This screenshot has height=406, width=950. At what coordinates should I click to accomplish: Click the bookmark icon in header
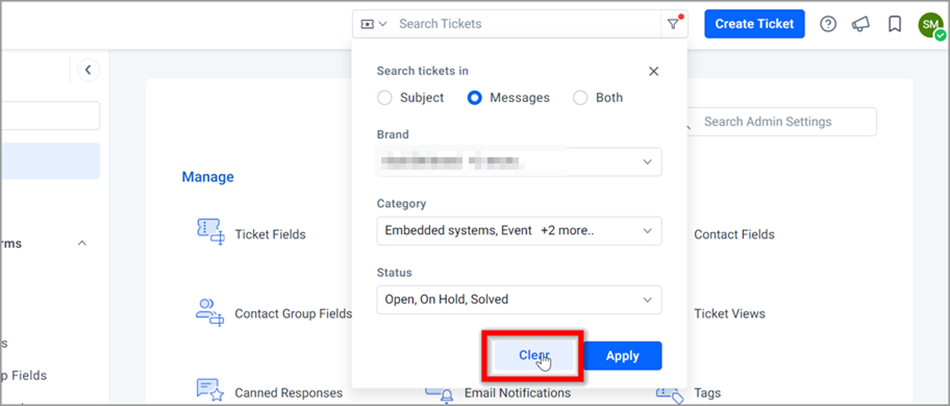tap(895, 24)
